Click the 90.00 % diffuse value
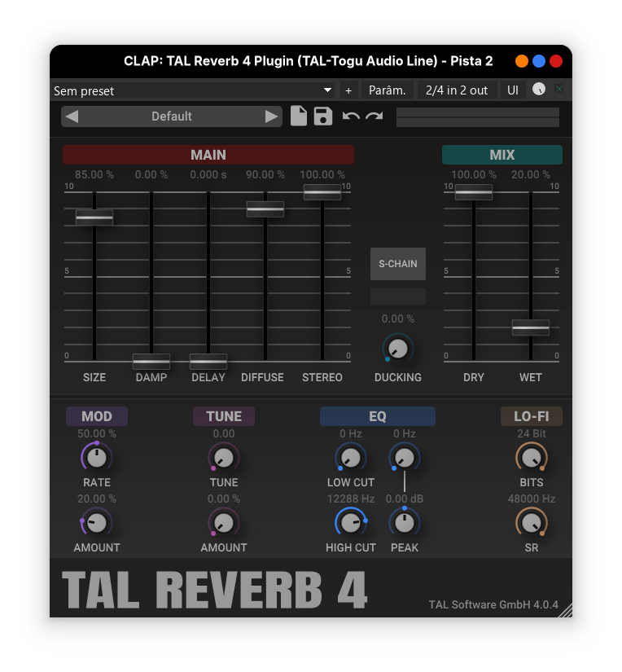 tap(265, 174)
